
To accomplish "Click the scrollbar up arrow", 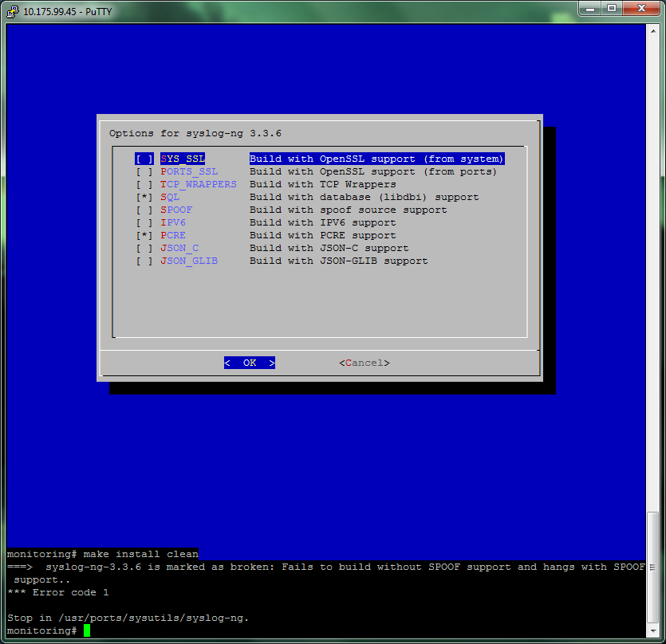I will tap(652, 31).
